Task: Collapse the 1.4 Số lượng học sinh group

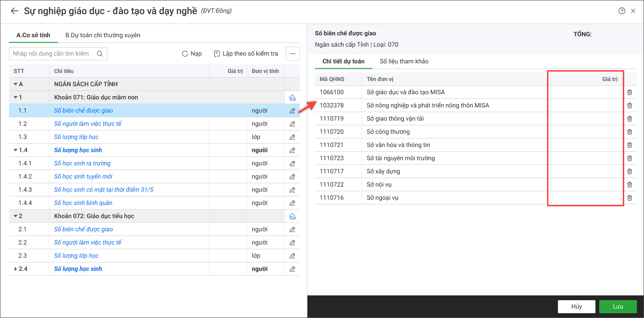Action: 16,150
